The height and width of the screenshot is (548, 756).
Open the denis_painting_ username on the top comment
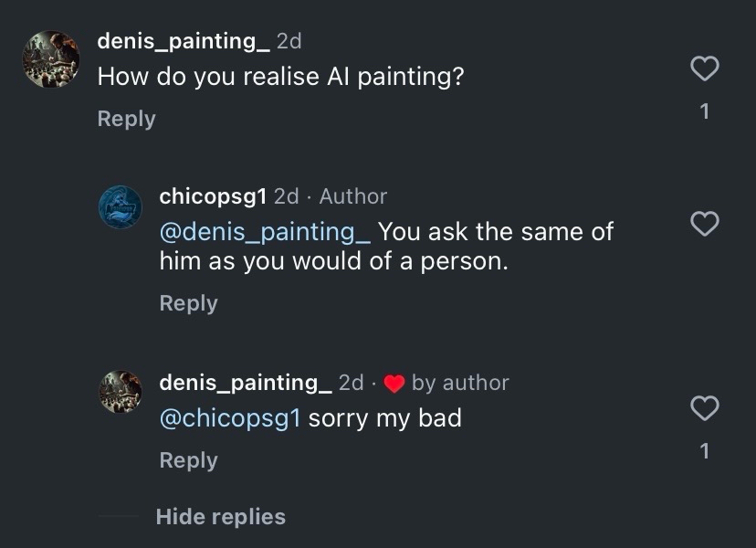click(183, 41)
